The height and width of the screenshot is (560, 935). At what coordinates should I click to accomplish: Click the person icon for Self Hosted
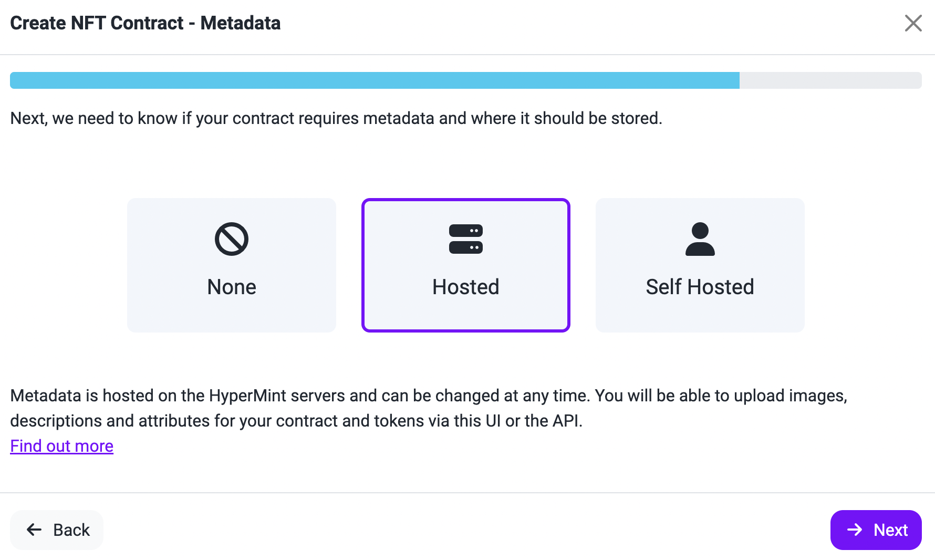[700, 239]
